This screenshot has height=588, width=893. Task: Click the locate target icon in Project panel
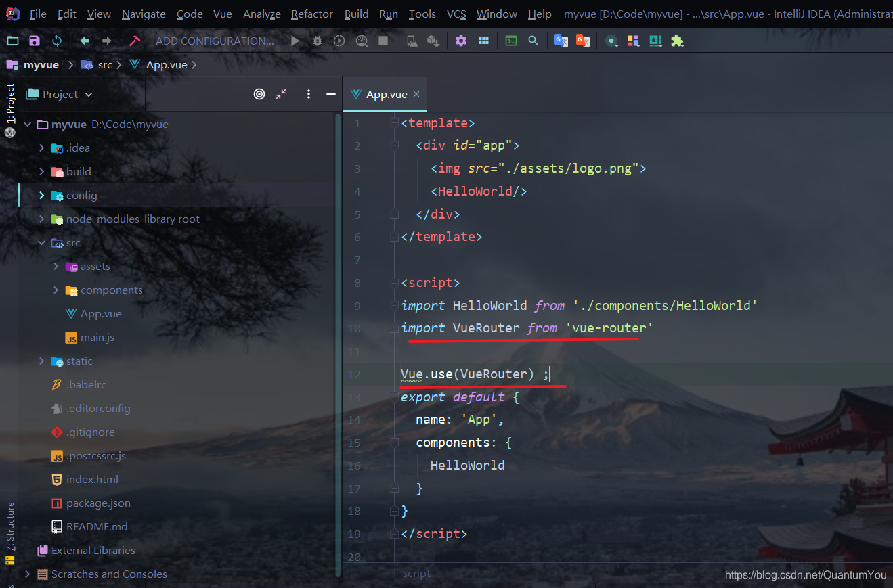click(259, 94)
